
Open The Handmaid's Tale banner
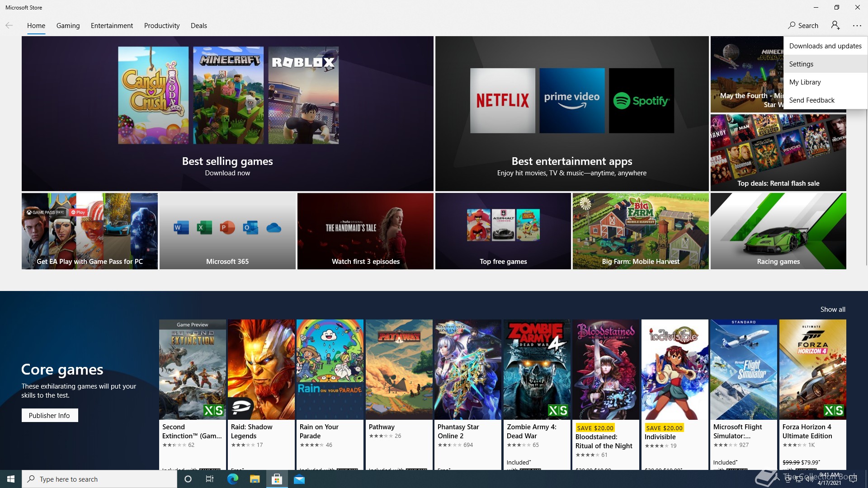coord(365,231)
